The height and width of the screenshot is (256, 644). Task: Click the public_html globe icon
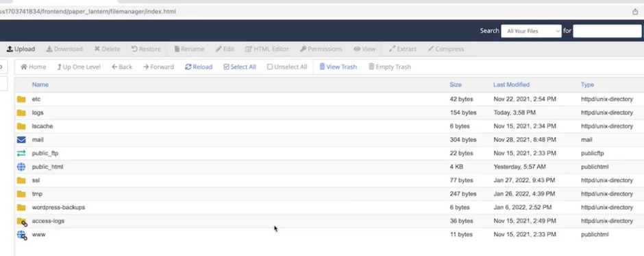coord(21,167)
